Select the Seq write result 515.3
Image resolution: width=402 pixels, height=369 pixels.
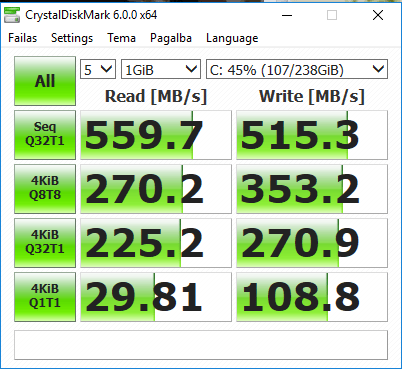[x=312, y=135]
